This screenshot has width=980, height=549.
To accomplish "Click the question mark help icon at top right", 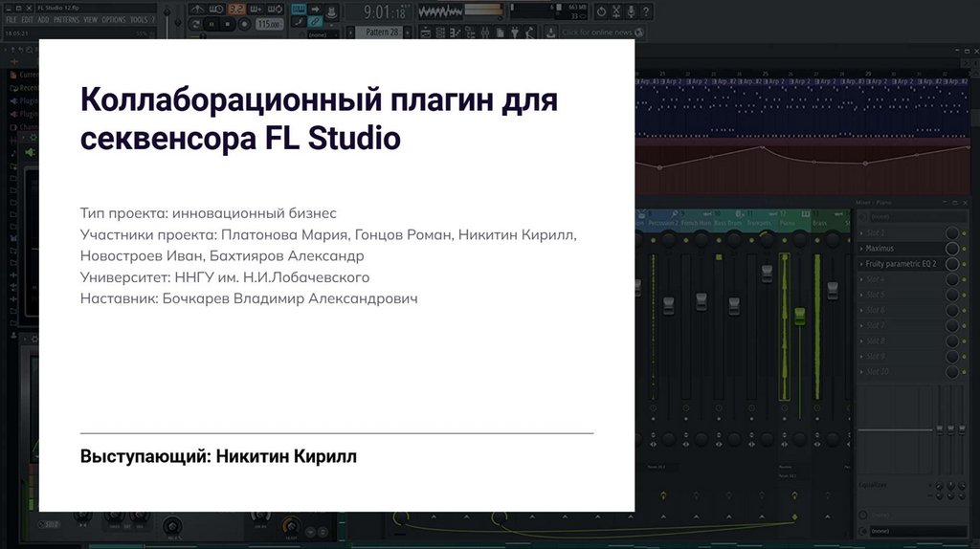I will (x=646, y=11).
